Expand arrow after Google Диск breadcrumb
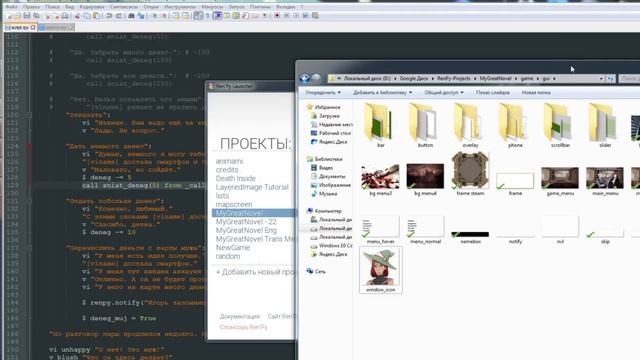 (x=433, y=78)
